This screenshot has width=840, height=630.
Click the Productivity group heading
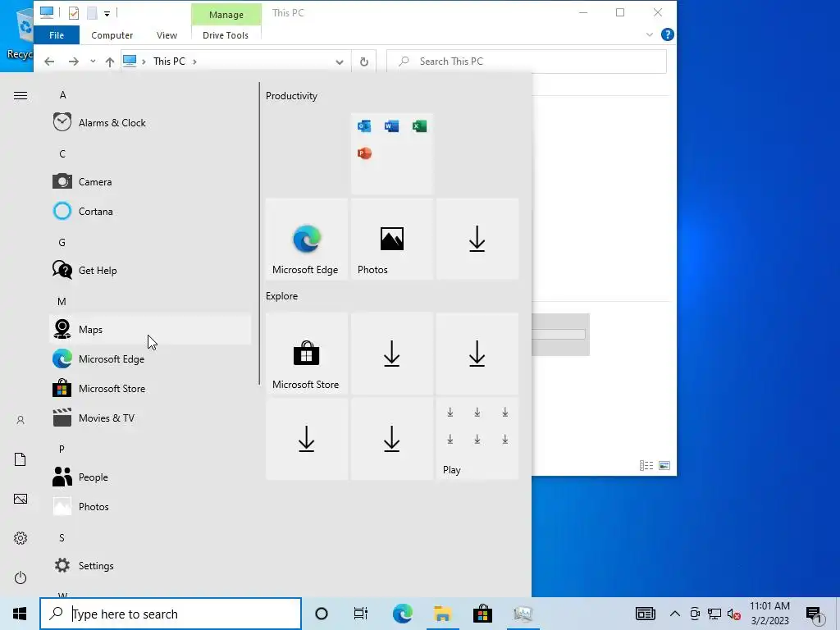(291, 96)
